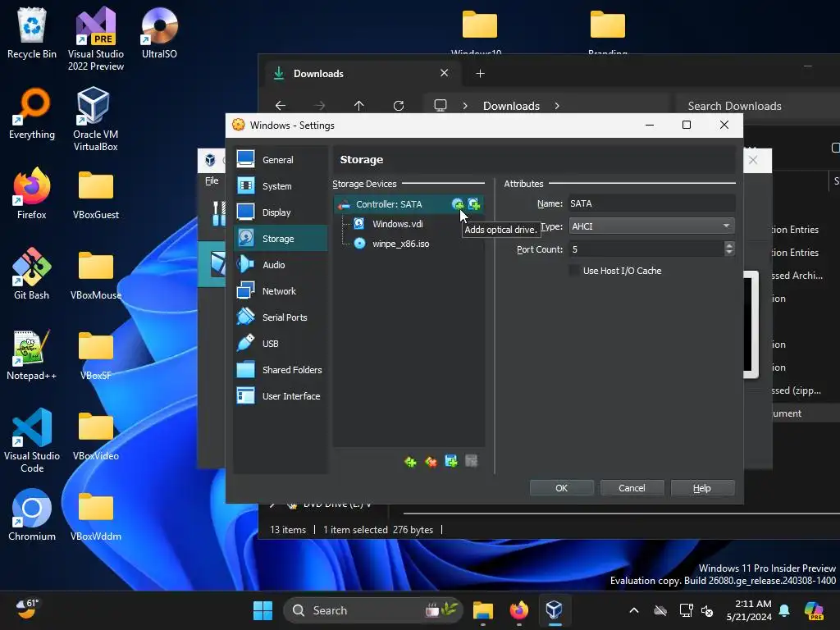Click the VBoxVideo folder on desktop
The width and height of the screenshot is (840, 630).
tap(96, 435)
